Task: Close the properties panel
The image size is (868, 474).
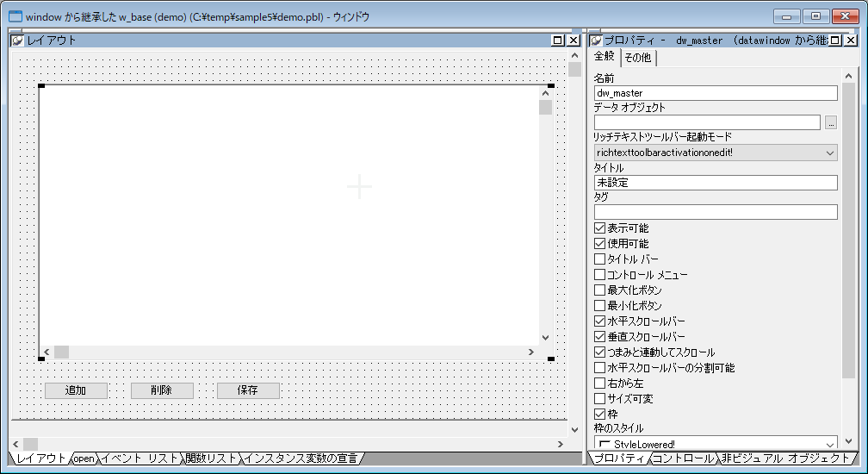Action: coord(850,41)
